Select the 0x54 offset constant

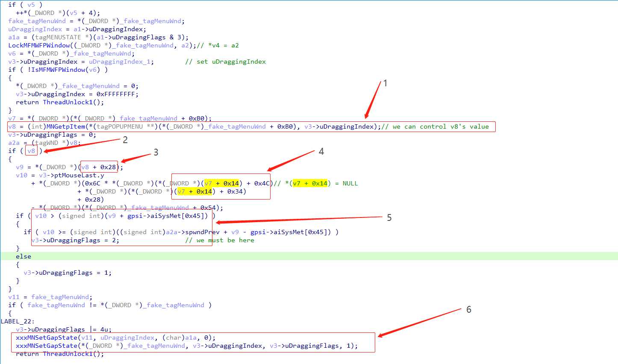pos(208,208)
